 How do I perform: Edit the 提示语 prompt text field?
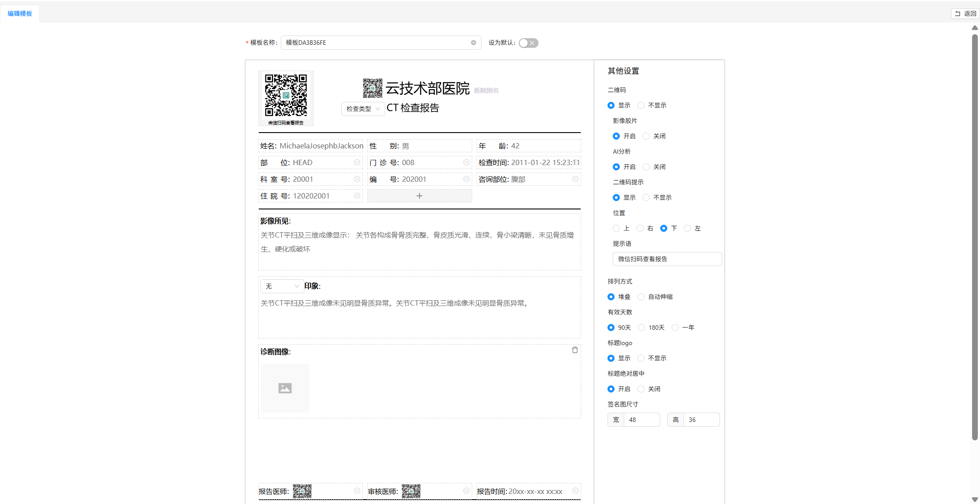667,259
